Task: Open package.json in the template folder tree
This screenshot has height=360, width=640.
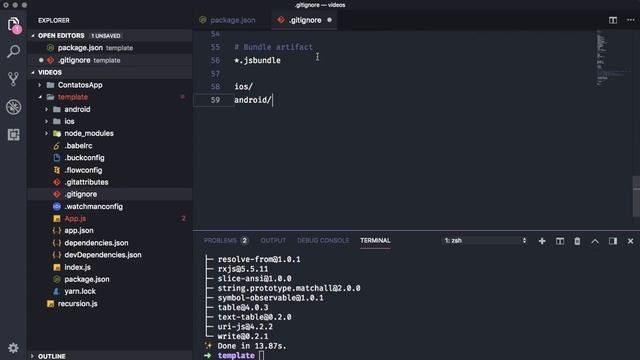Action: point(109,279)
